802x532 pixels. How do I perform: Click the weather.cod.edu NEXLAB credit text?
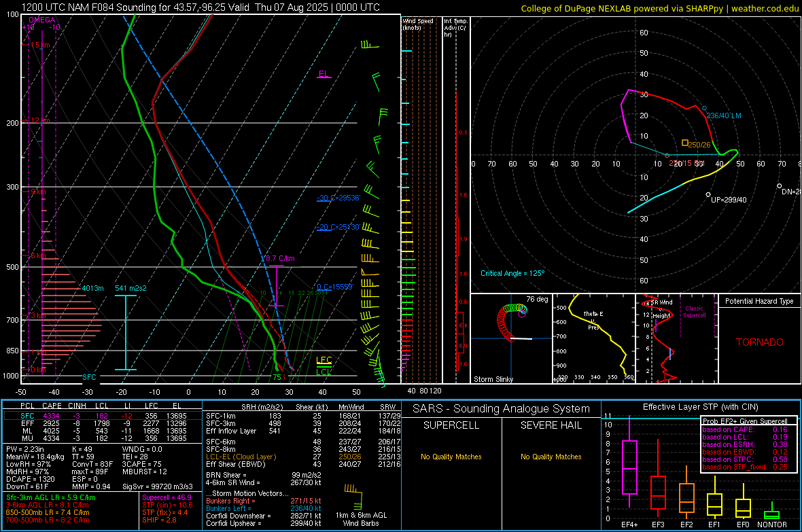[659, 9]
